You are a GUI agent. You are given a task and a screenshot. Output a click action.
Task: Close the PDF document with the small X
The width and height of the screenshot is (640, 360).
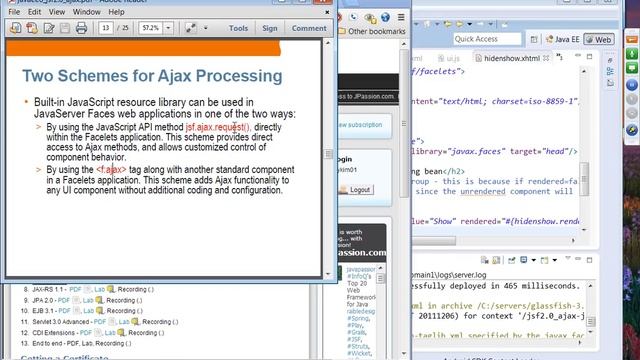[x=327, y=12]
